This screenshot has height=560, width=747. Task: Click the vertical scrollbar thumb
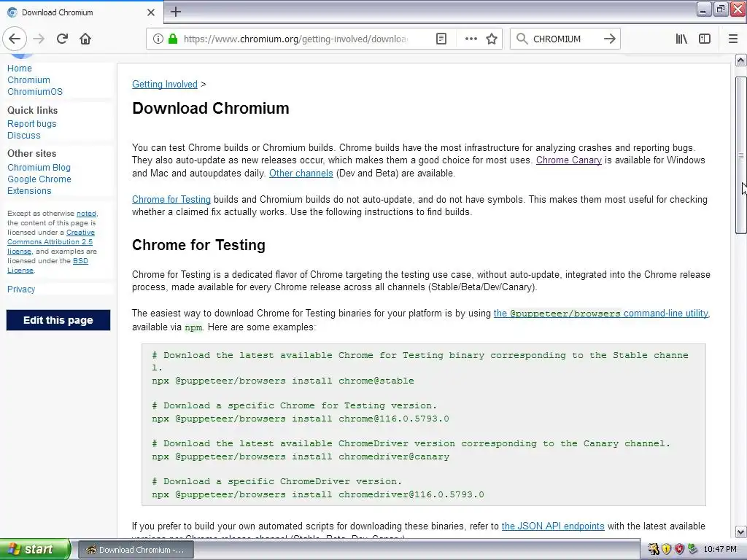click(x=740, y=155)
